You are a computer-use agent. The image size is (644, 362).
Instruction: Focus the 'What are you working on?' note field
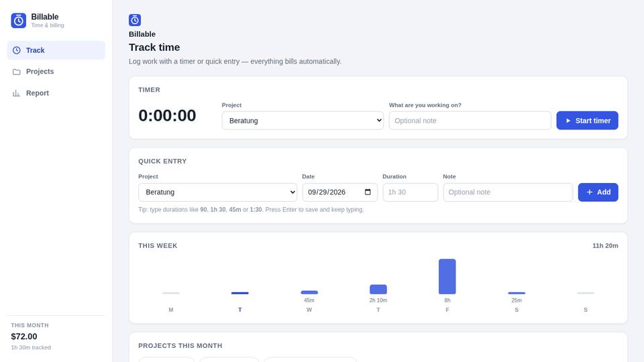pyautogui.click(x=470, y=121)
